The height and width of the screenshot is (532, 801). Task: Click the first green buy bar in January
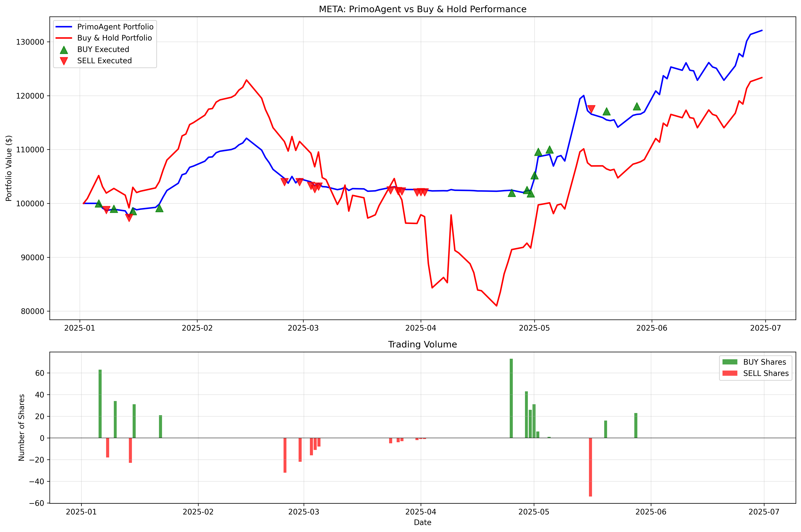(100, 404)
